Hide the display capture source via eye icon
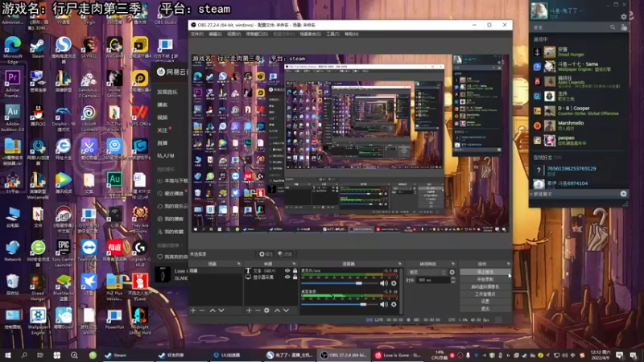This screenshot has height=362, width=644. click(x=287, y=277)
